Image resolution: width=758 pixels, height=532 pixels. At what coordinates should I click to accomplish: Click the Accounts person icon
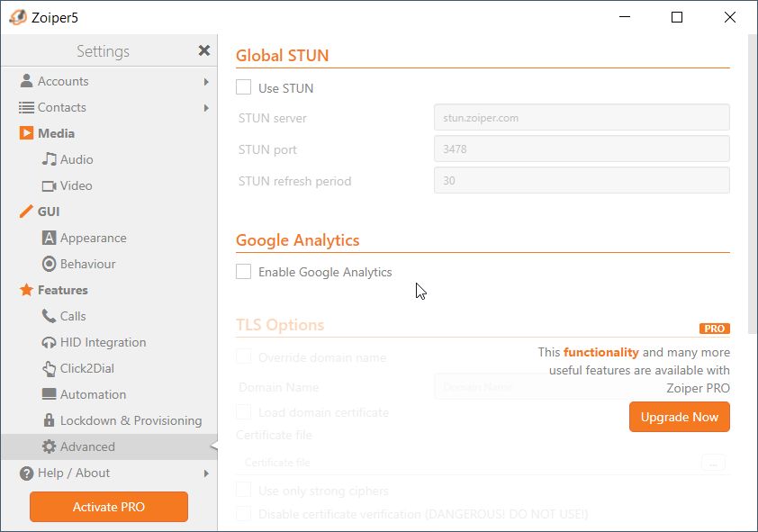point(26,81)
